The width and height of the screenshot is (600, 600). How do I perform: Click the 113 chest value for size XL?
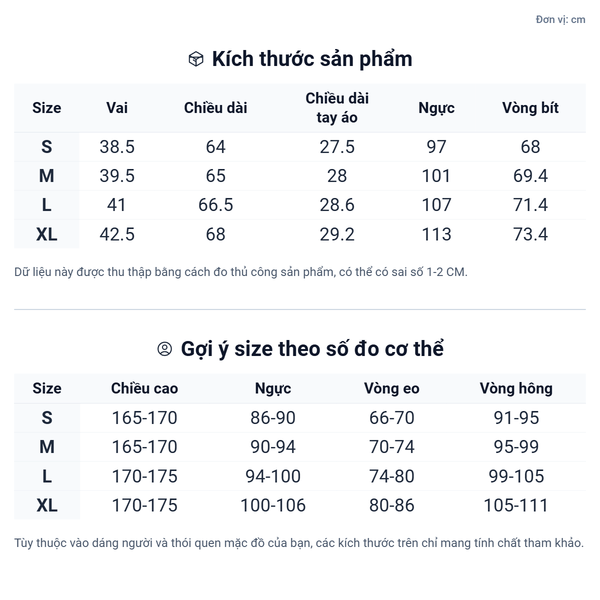pyautogui.click(x=437, y=235)
